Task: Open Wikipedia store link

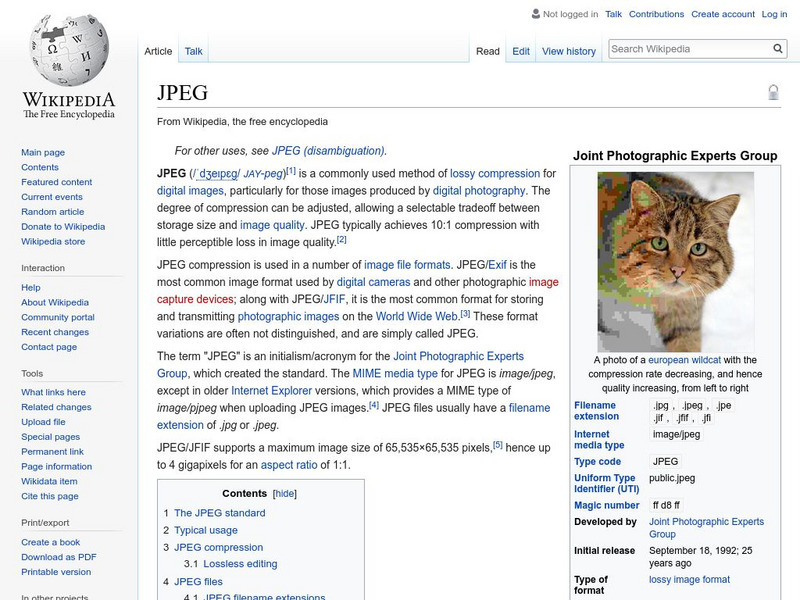Action: (53, 241)
